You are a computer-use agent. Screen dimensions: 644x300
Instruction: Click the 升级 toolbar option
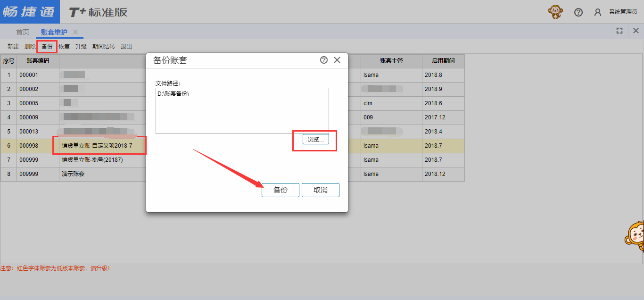tap(81, 47)
